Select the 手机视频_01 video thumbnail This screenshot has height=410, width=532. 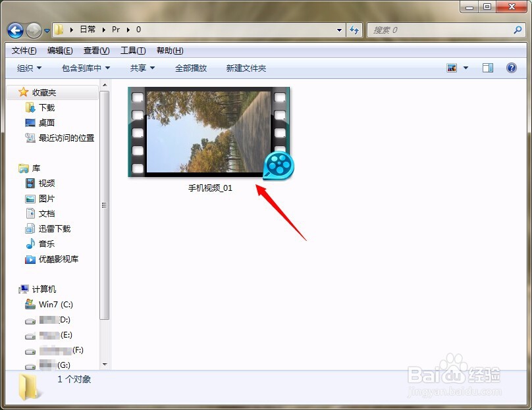coord(210,133)
